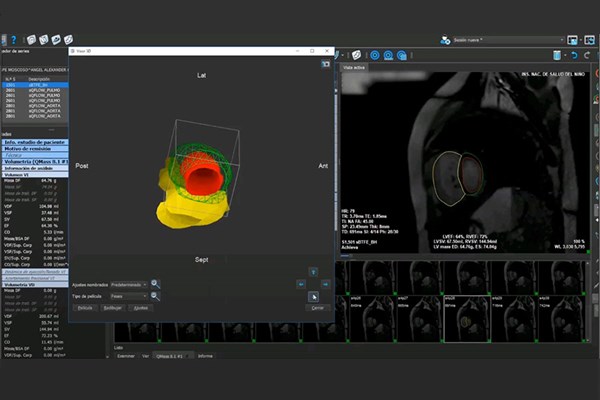600x400 pixels.
Task: Select the pointer cursor tool button
Action: point(313,296)
